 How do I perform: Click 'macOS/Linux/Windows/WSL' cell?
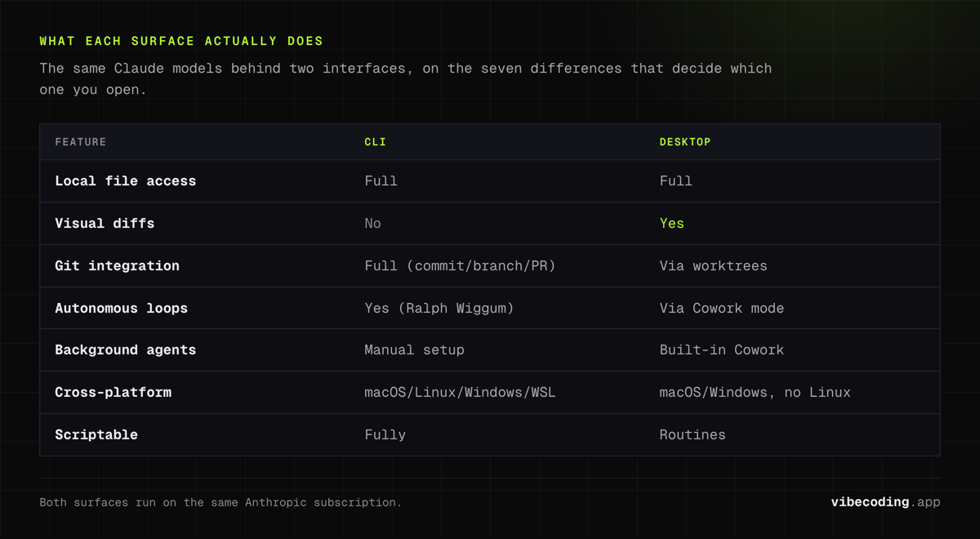tap(460, 393)
